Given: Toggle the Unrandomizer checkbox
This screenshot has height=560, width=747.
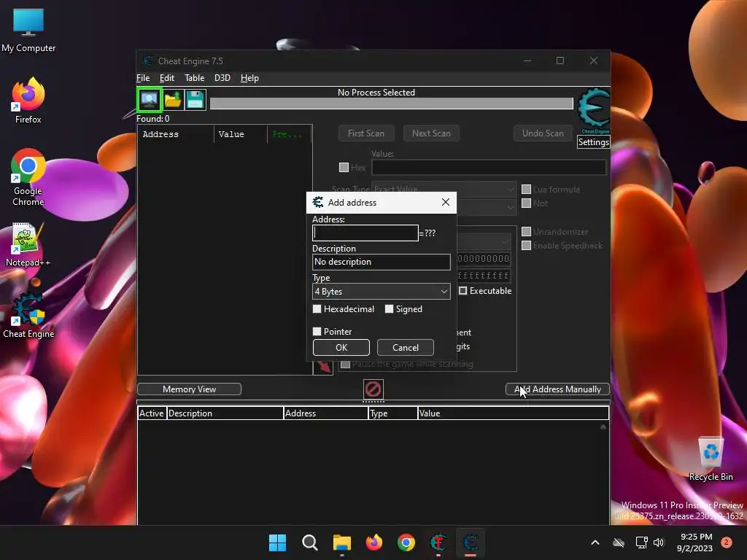Looking at the screenshot, I should (x=527, y=231).
